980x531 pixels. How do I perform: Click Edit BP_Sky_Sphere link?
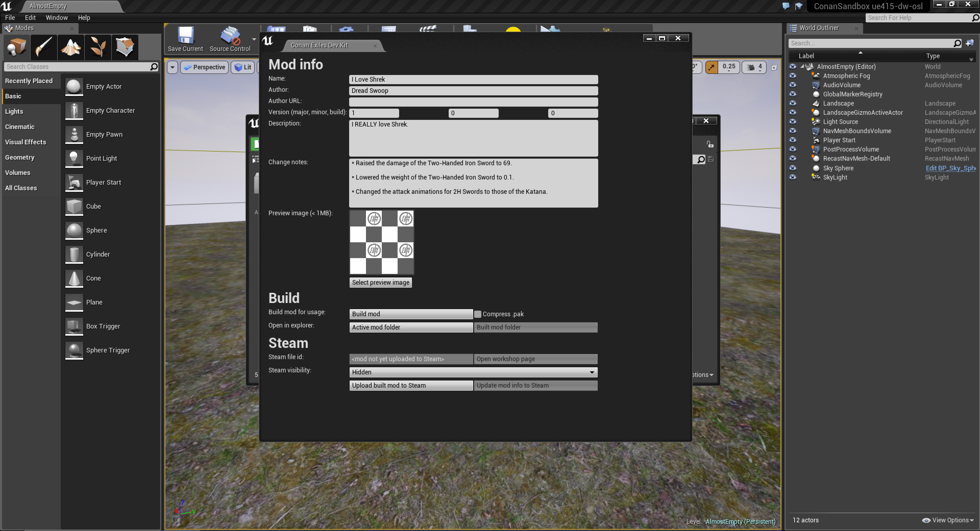coord(950,168)
